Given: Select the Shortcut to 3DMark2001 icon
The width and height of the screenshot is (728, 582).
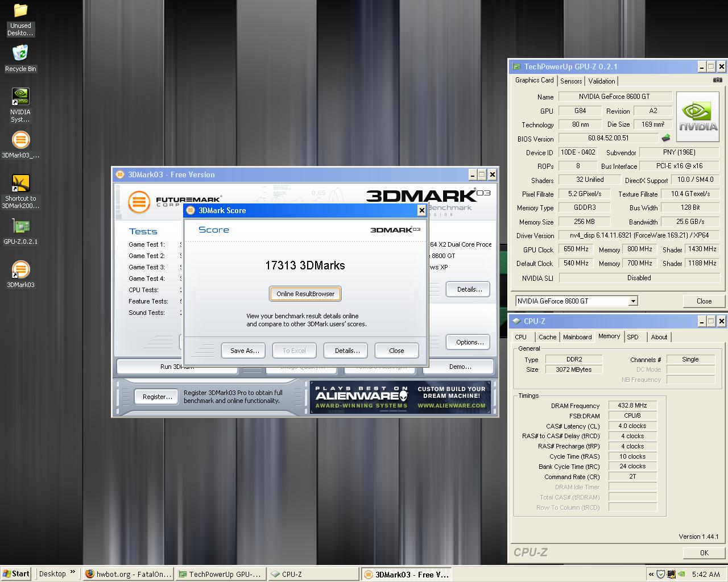Looking at the screenshot, I should pyautogui.click(x=20, y=183).
